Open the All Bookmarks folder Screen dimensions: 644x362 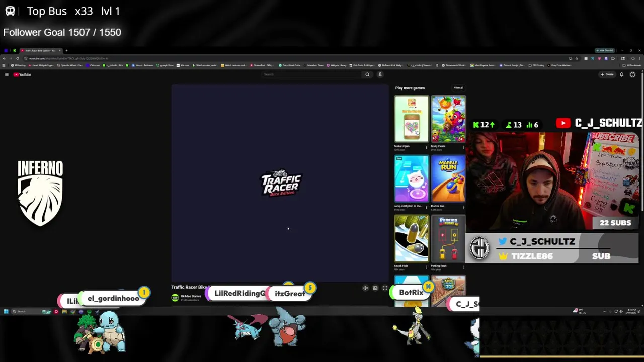coord(632,65)
